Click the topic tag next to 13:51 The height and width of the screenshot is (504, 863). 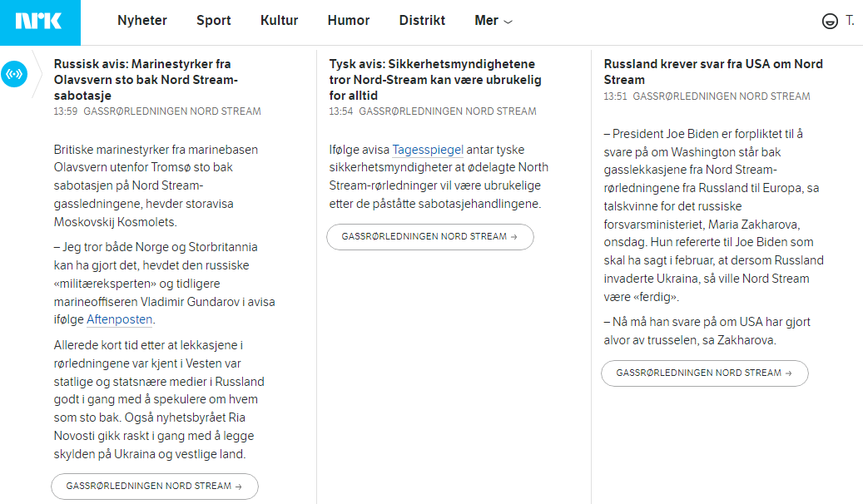[x=722, y=96]
